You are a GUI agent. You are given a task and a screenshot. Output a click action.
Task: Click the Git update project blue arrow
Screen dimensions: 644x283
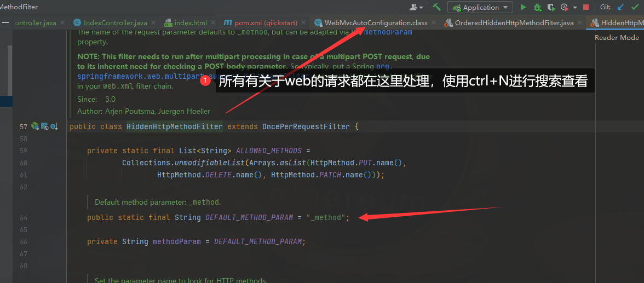coord(620,7)
